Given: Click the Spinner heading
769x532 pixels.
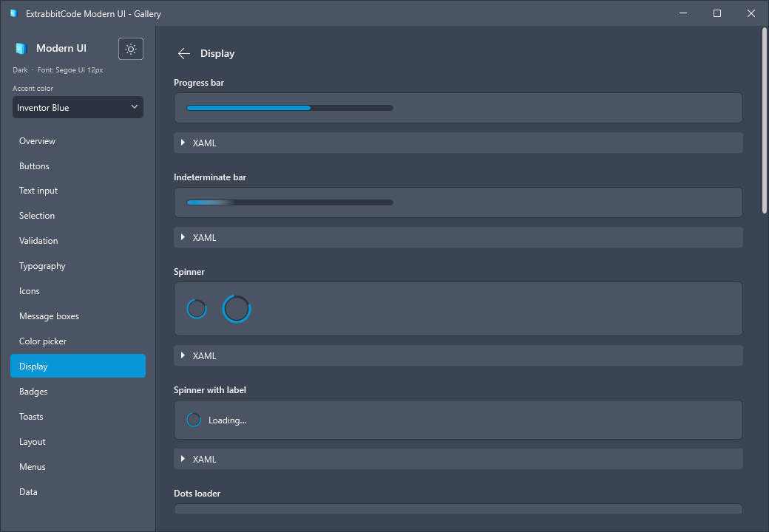Looking at the screenshot, I should pyautogui.click(x=189, y=272).
